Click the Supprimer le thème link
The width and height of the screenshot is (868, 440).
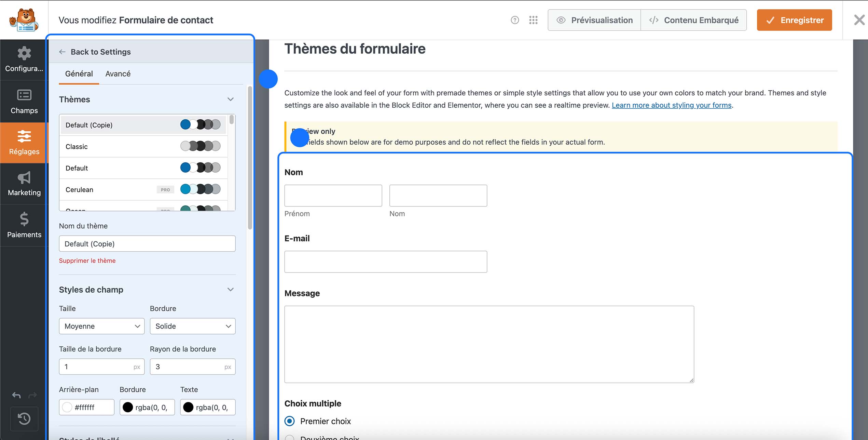87,260
